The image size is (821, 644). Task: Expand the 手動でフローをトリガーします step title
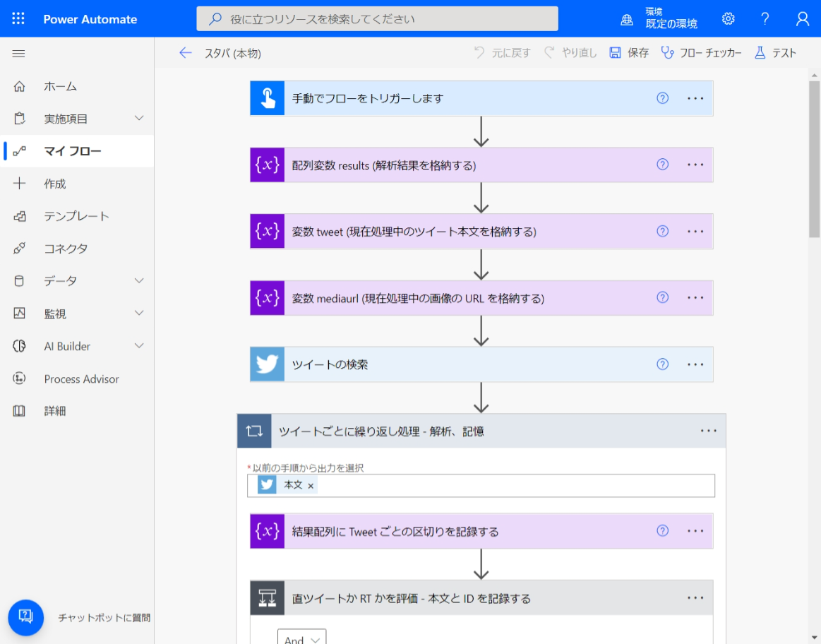coord(368,98)
